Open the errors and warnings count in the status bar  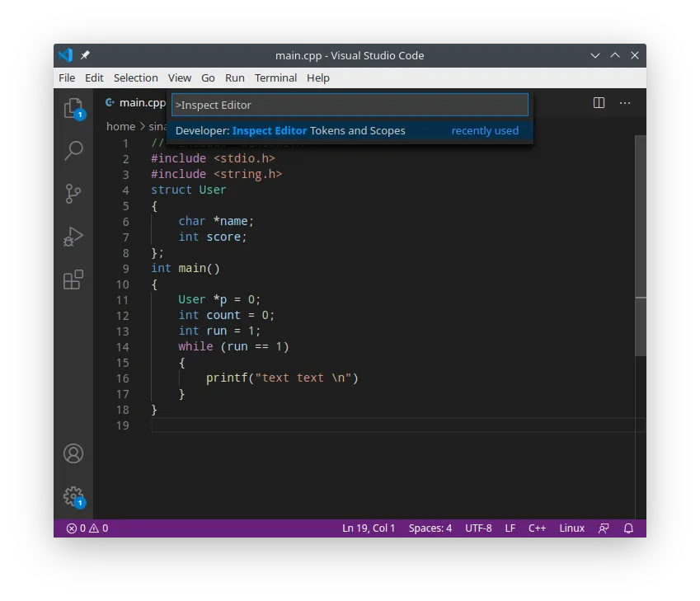pos(87,528)
